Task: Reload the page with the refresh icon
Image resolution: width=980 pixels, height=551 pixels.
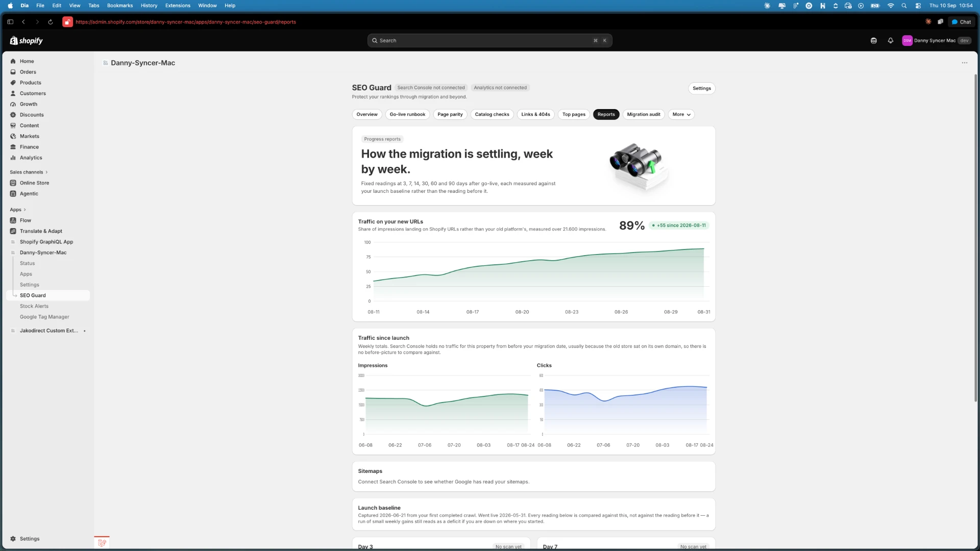Action: point(51,22)
